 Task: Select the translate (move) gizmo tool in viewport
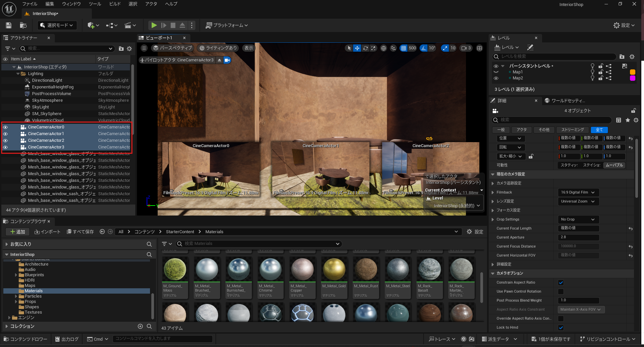pyautogui.click(x=357, y=48)
